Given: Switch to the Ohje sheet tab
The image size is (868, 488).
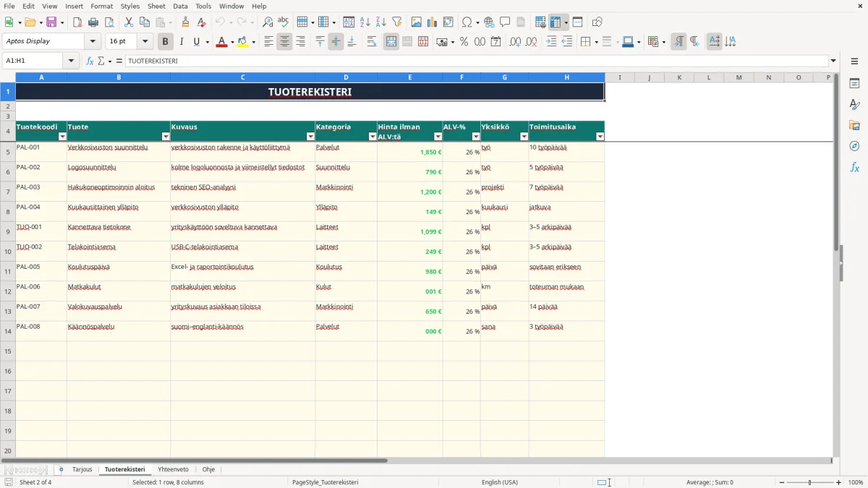Looking at the screenshot, I should 208,469.
